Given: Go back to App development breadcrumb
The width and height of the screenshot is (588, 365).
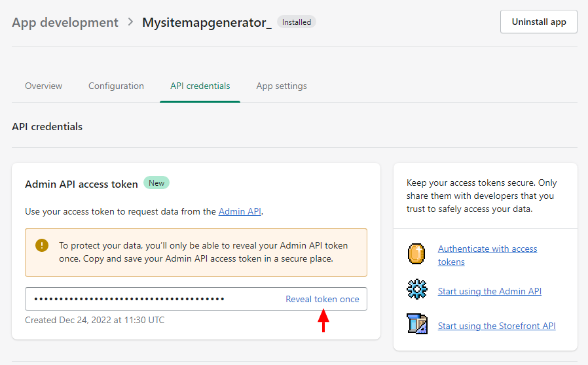Looking at the screenshot, I should tap(65, 22).
